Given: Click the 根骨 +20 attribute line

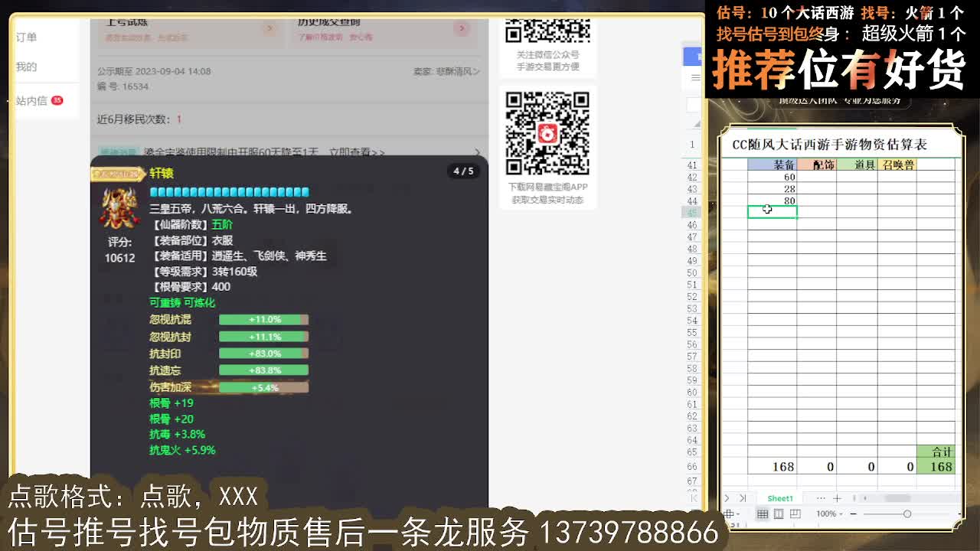Looking at the screenshot, I should [171, 419].
